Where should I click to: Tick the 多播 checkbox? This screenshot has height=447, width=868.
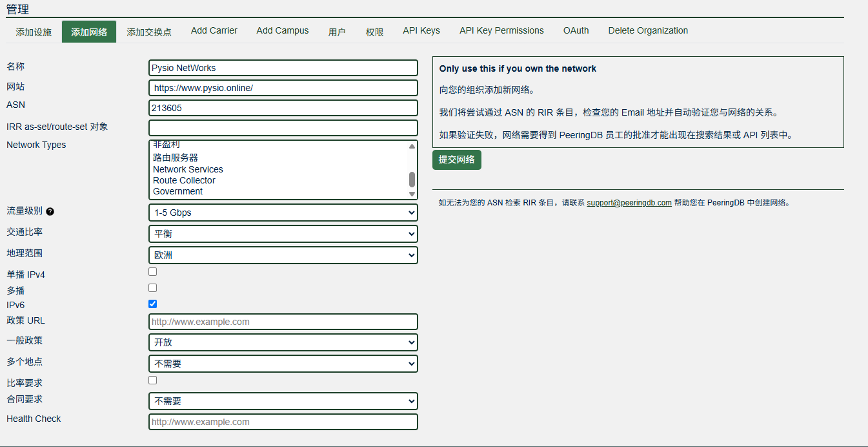[x=153, y=288]
